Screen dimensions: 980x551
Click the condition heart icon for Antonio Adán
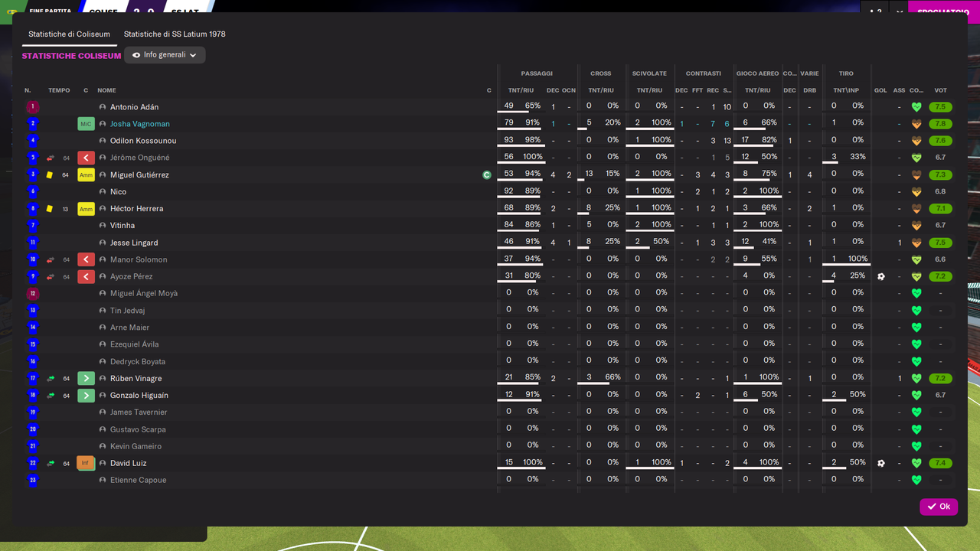916,107
